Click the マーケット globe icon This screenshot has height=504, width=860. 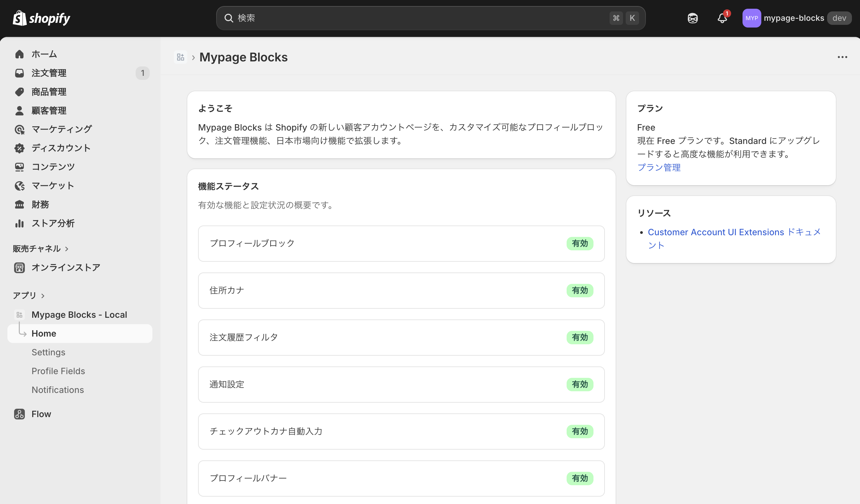coord(19,186)
